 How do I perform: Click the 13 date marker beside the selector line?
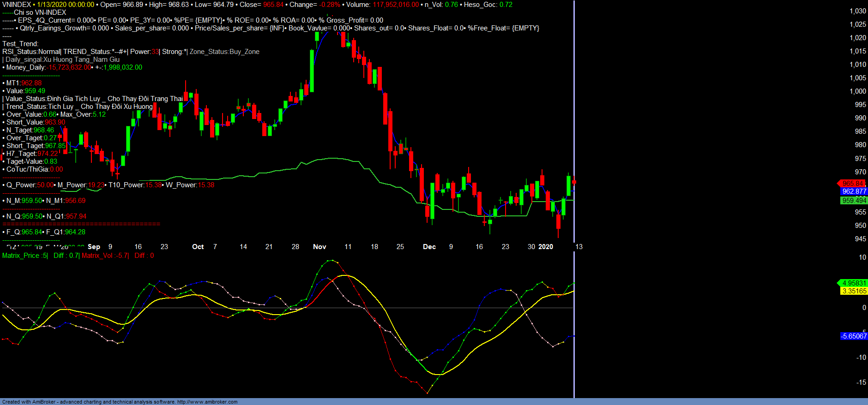[579, 247]
